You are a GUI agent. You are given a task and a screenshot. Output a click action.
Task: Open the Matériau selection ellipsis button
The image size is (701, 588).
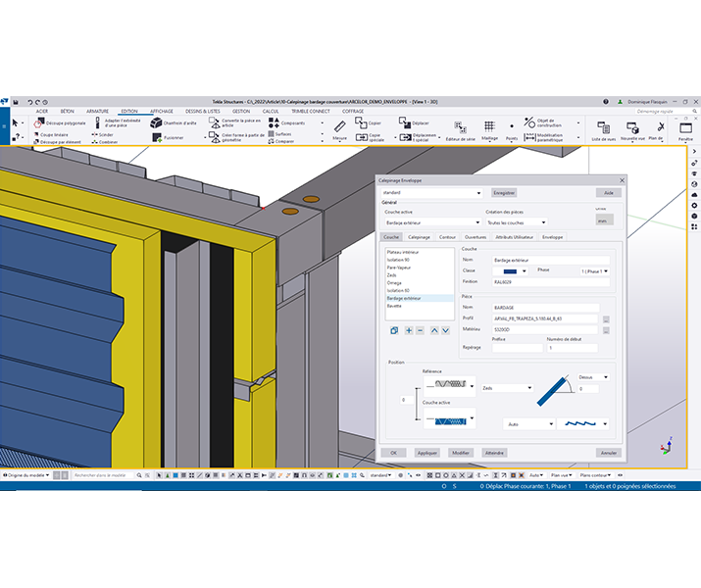click(x=606, y=329)
